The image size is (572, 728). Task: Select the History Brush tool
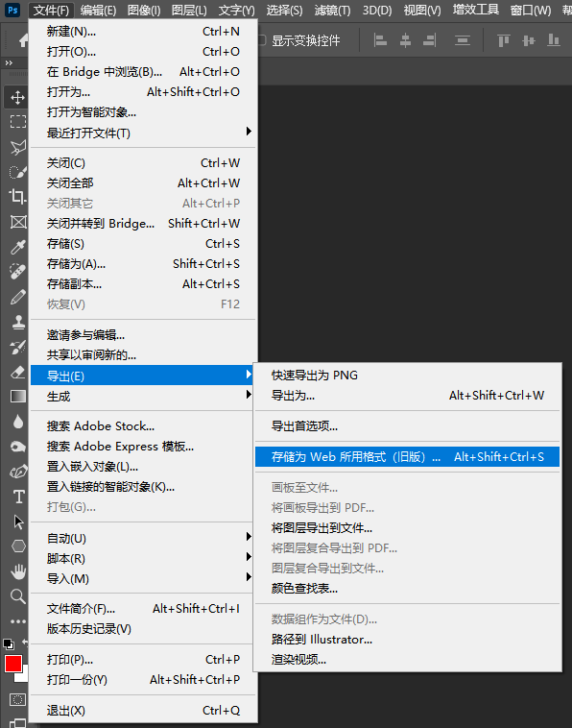(17, 347)
